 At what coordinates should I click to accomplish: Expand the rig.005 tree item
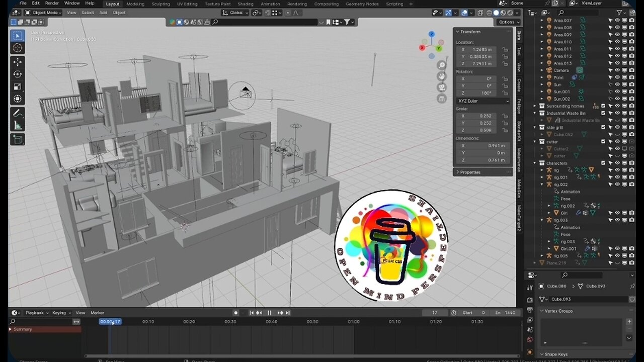click(542, 255)
